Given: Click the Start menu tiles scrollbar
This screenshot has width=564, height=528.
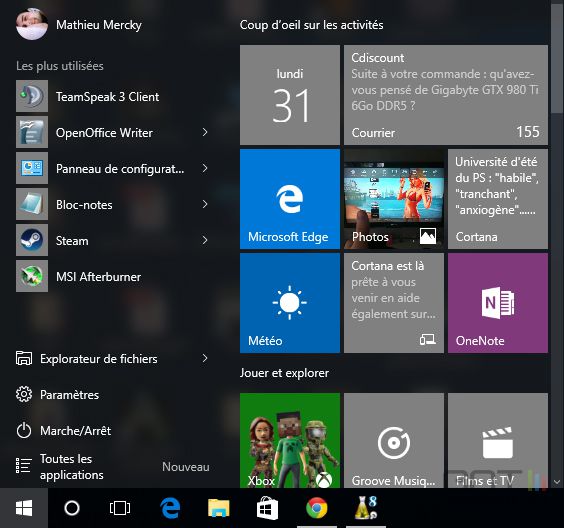Looking at the screenshot, I should pyautogui.click(x=557, y=245).
